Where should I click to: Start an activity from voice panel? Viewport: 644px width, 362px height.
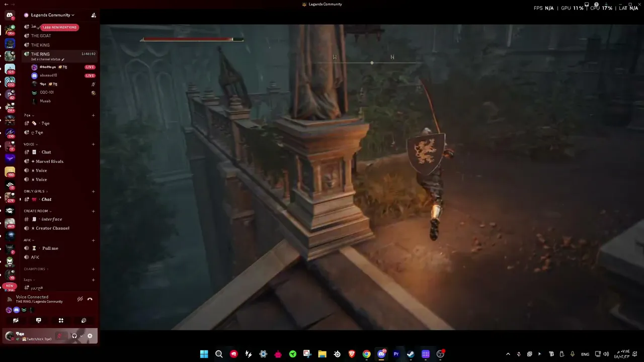[61, 320]
